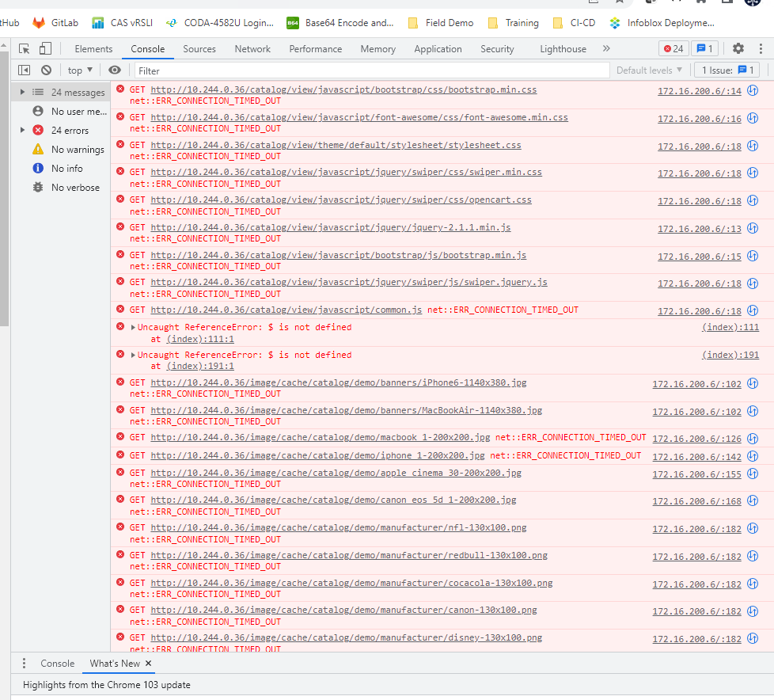Viewport: 774px width, 700px height.
Task: Click network reveal icon for jquery-2.1.1.min.js row
Action: pyautogui.click(x=753, y=228)
